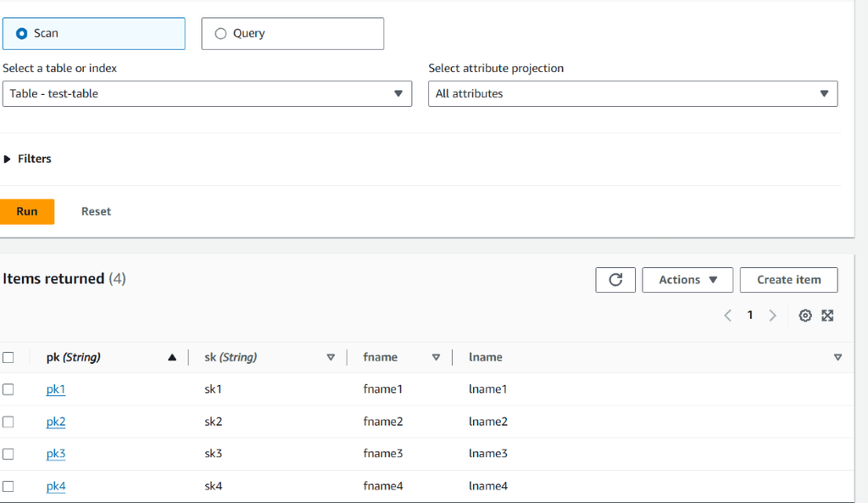The height and width of the screenshot is (503, 868).
Task: Tick the checkbox for row pk4
Action: (x=8, y=486)
